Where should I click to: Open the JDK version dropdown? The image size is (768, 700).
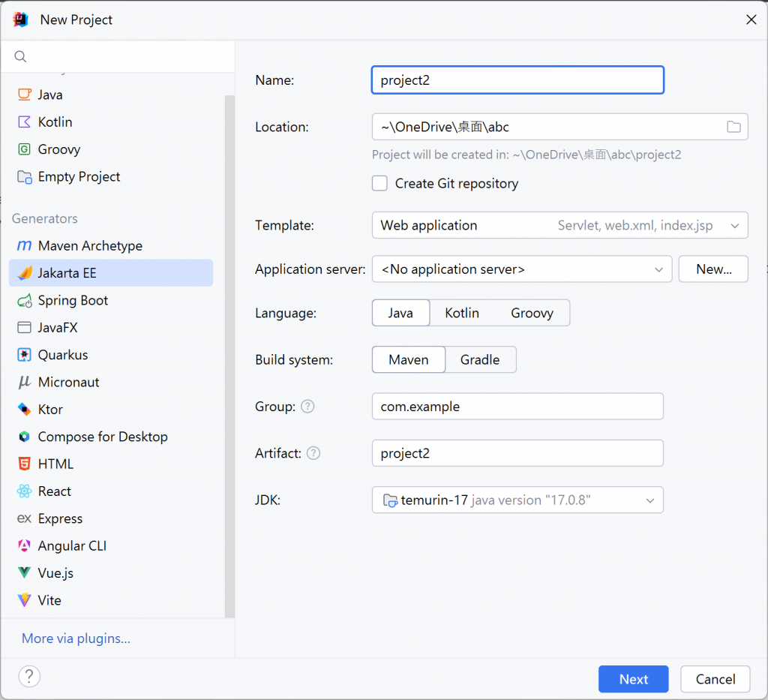(517, 500)
